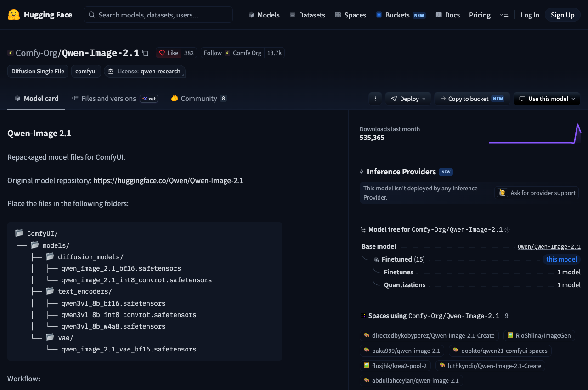This screenshot has width=588, height=390.
Task: Open the RioShiina/ImageGen space
Action: (539, 335)
